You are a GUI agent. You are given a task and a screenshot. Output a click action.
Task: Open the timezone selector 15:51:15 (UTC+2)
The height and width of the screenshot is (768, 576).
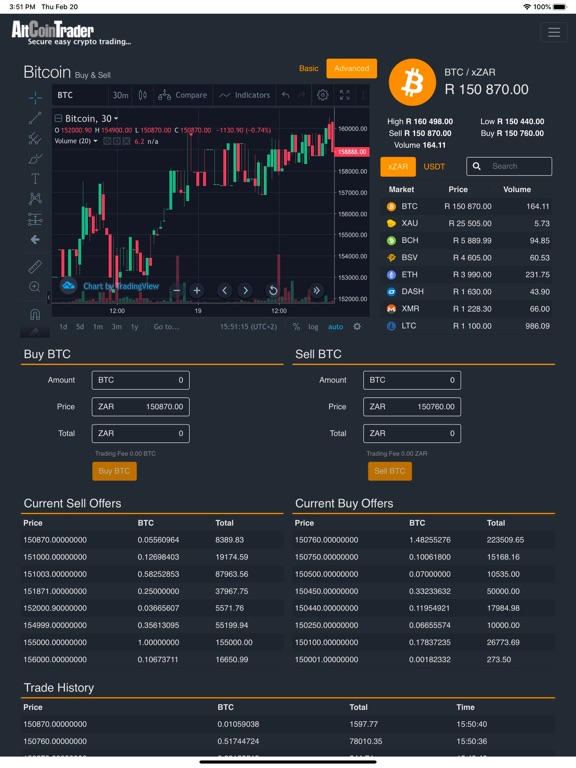pyautogui.click(x=248, y=327)
